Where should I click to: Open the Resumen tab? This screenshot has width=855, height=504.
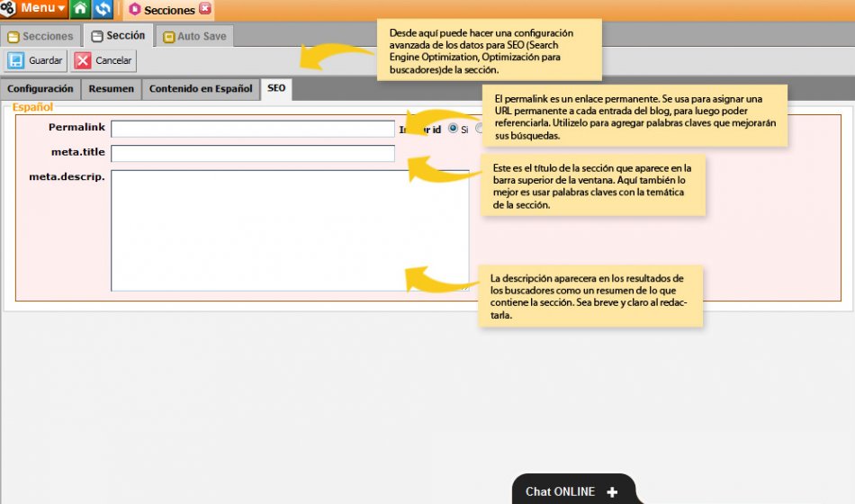[112, 89]
